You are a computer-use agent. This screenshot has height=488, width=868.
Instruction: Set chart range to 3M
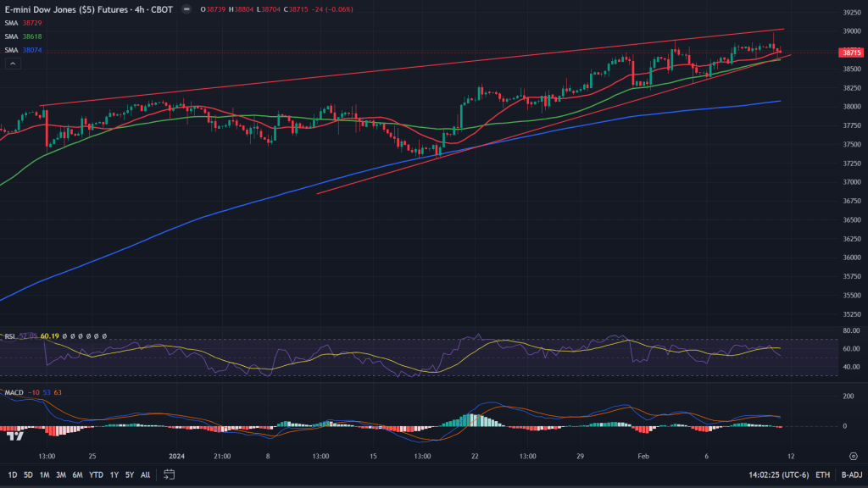click(x=61, y=475)
